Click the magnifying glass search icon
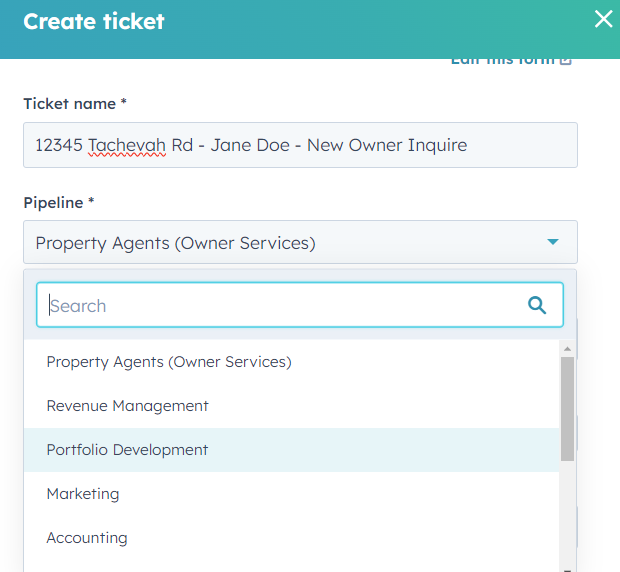This screenshot has width=620, height=572. coord(537,305)
